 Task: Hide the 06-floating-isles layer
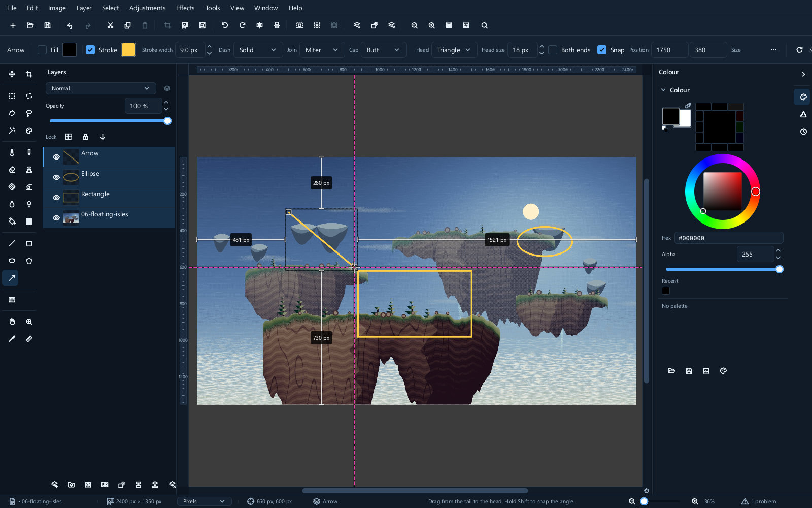click(56, 218)
